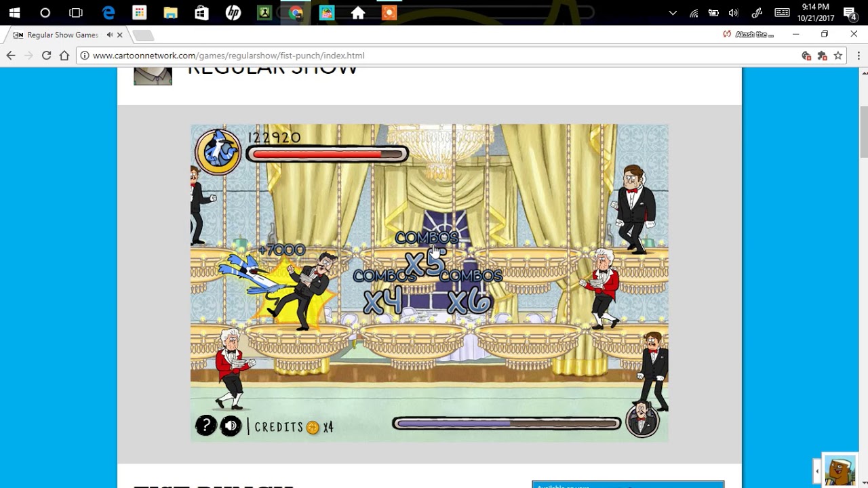
Task: Reload the current page
Action: (x=46, y=56)
